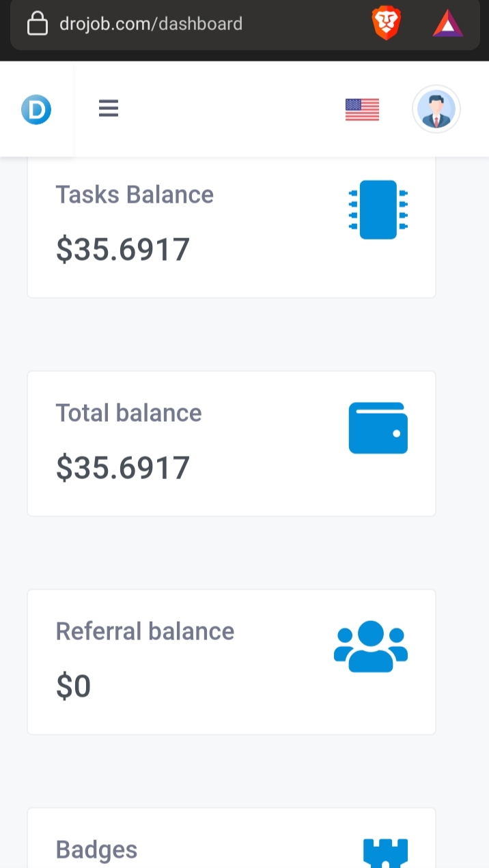489x868 pixels.
Task: Open the Referral balance card
Action: pyautogui.click(x=232, y=662)
